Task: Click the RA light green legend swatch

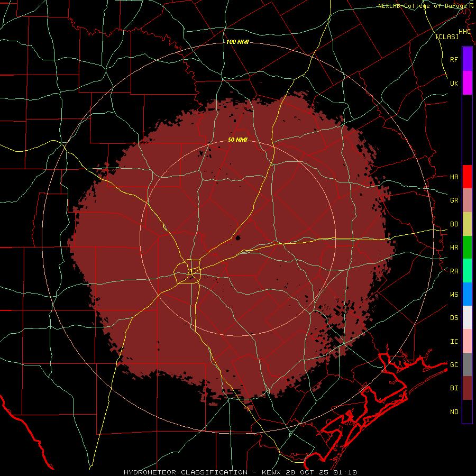Action: click(467, 271)
